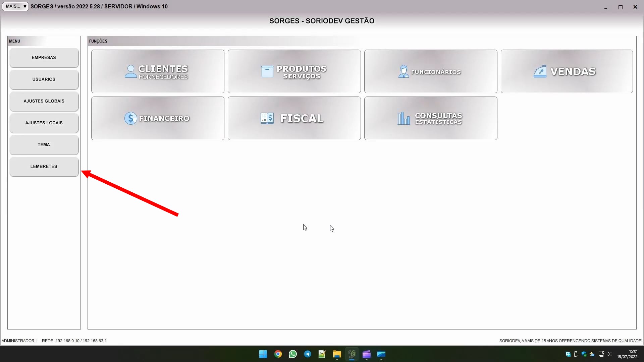
Task: Expand the MAIS... dropdown menu
Action: 15,6
